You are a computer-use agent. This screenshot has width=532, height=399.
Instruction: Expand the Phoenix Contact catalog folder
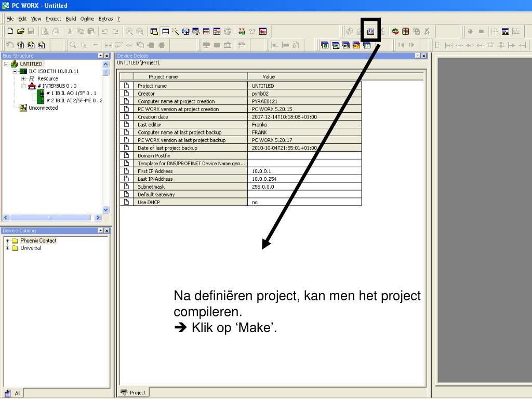[x=7, y=241]
